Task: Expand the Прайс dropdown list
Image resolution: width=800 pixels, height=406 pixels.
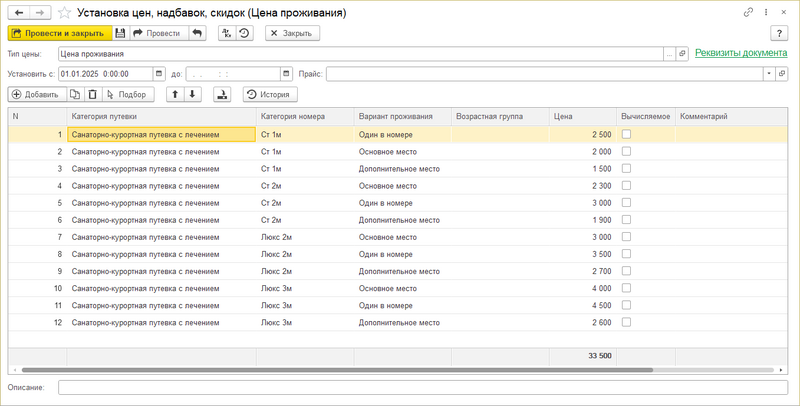Action: point(768,73)
